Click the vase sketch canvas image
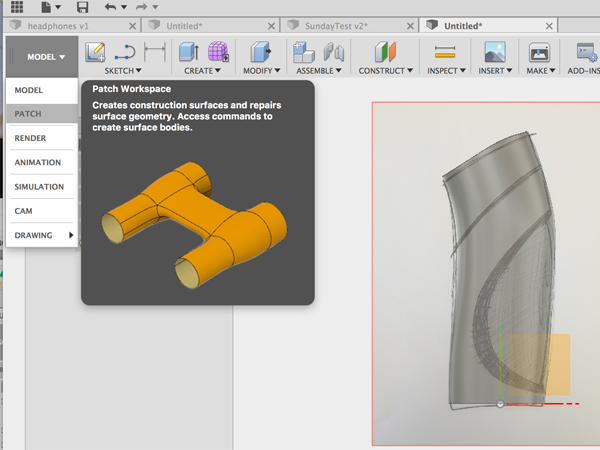The width and height of the screenshot is (600, 450). (x=486, y=274)
